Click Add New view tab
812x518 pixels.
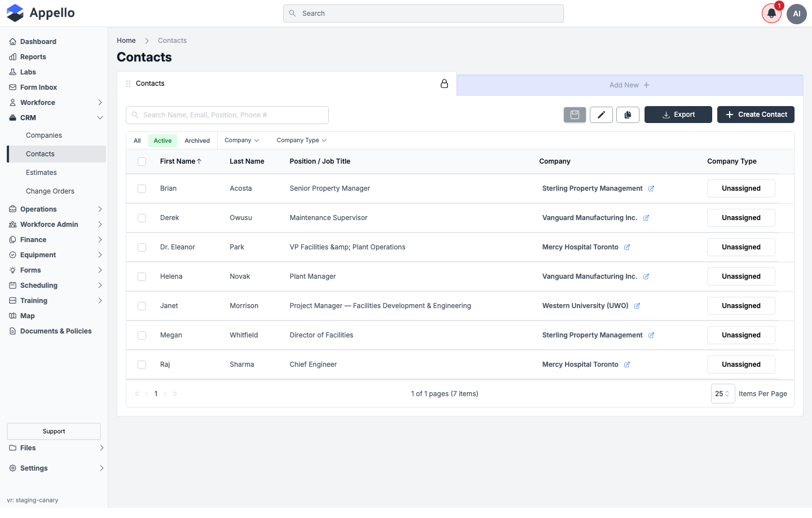pos(629,85)
